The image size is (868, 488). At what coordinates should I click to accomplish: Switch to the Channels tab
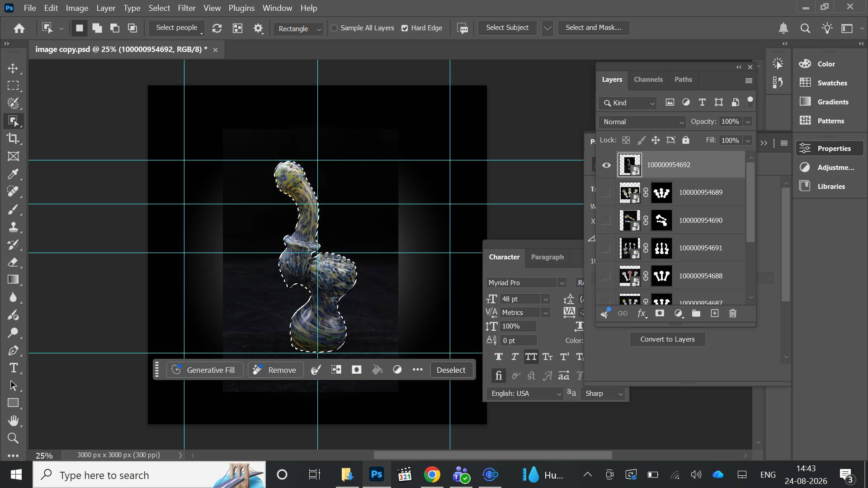click(x=648, y=80)
